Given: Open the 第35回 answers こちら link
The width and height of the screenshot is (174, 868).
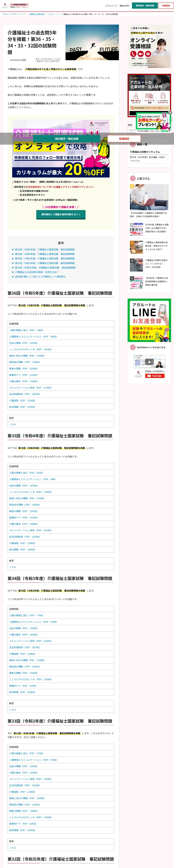Looking at the screenshot, I should 12,567.
